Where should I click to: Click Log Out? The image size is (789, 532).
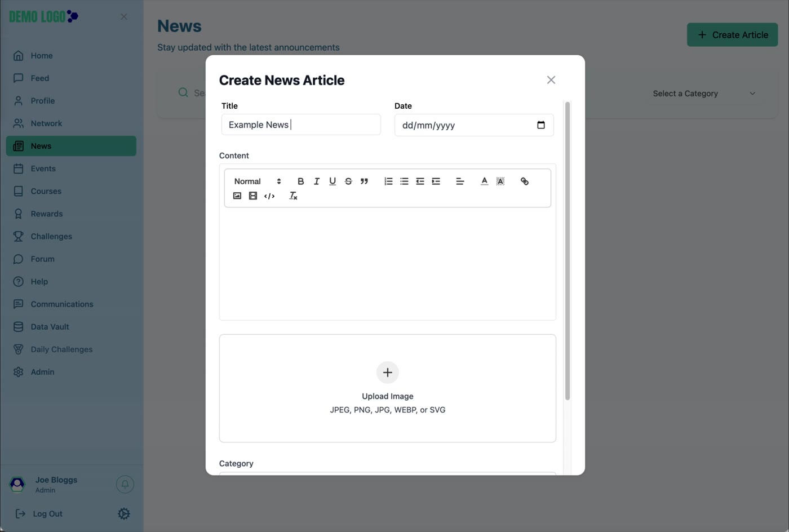pyautogui.click(x=39, y=514)
